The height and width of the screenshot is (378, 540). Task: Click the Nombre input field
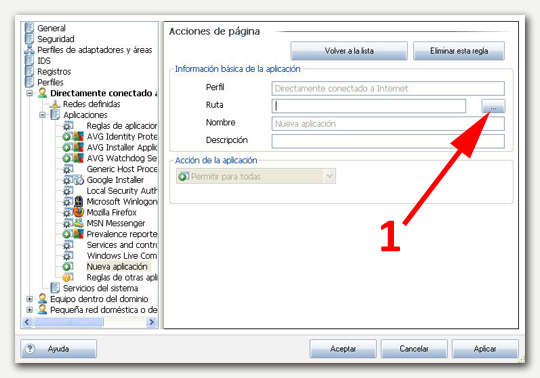point(388,124)
